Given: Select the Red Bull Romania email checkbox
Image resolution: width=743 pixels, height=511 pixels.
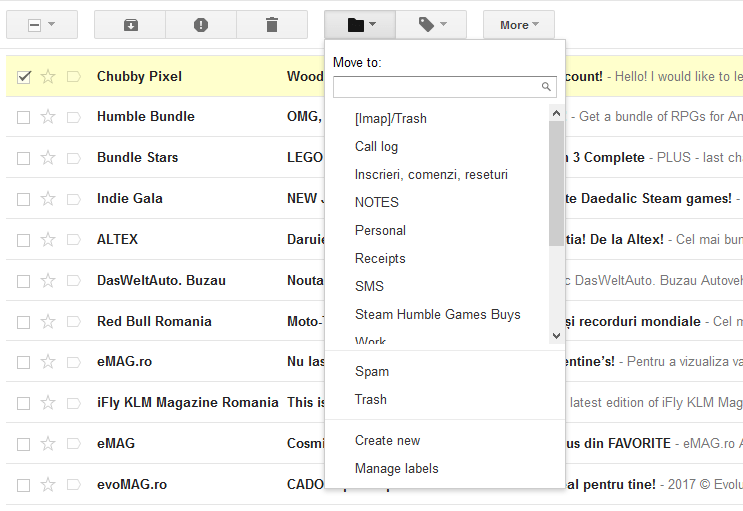Looking at the screenshot, I should [x=24, y=322].
